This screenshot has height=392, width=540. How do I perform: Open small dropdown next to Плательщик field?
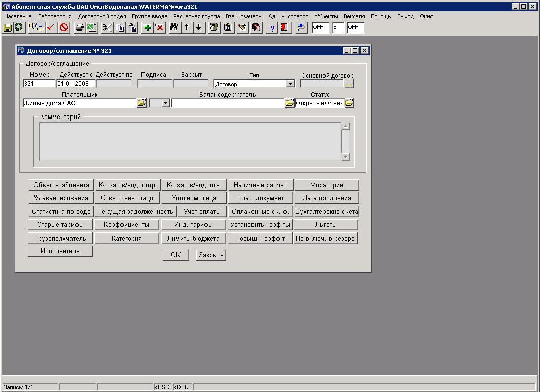[x=165, y=103]
